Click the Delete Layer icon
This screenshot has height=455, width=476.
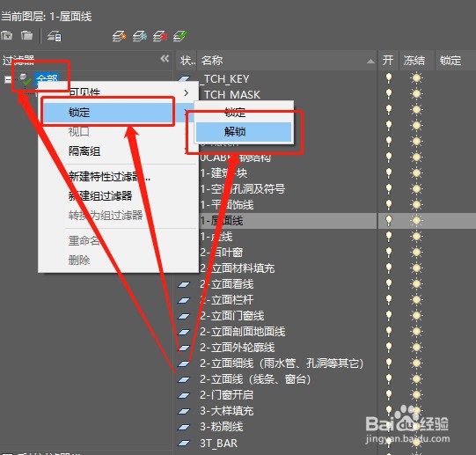point(159,36)
